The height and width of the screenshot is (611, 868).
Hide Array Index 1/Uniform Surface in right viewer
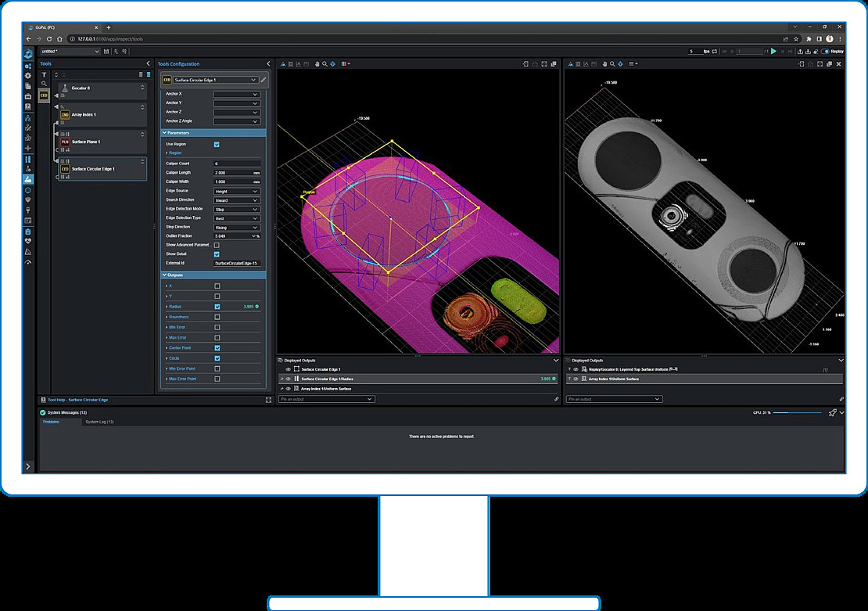pos(576,379)
